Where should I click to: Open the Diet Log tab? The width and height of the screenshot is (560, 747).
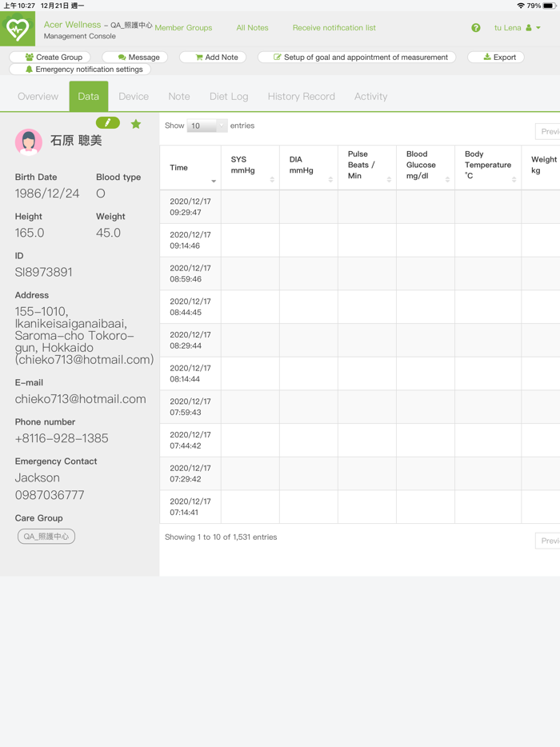(229, 97)
